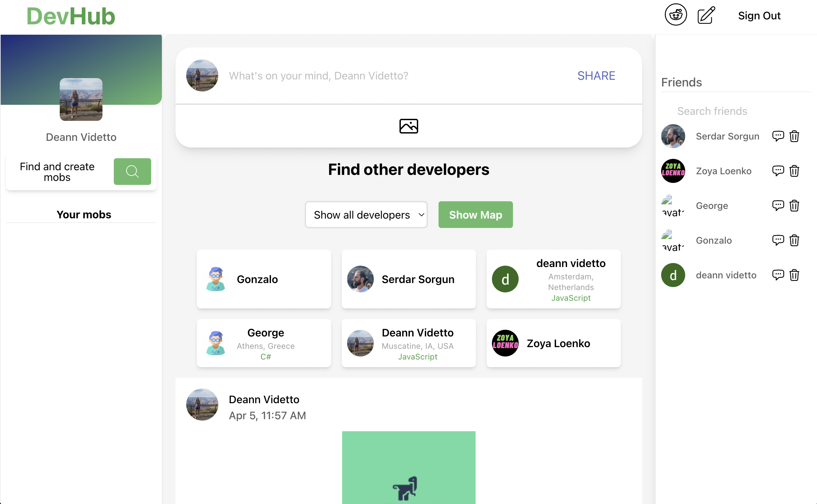Click the SHARE button
This screenshot has height=504, width=817.
tap(596, 75)
